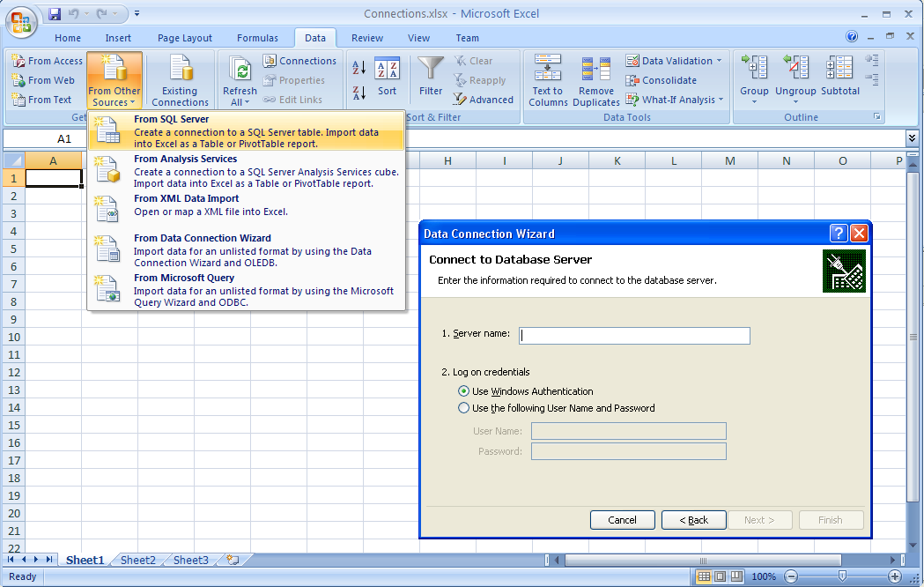The width and height of the screenshot is (924, 587).
Task: Save workbook via Quick Access Save icon
Action: (x=55, y=13)
